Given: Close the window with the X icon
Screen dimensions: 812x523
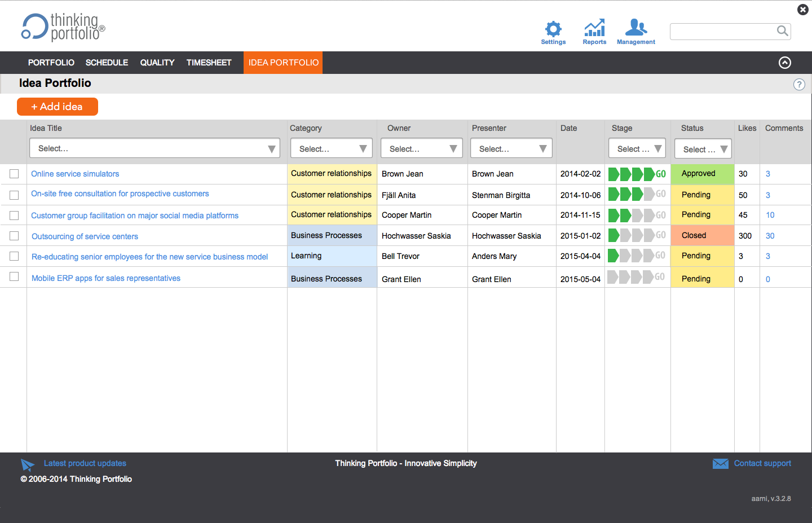Looking at the screenshot, I should point(803,10).
